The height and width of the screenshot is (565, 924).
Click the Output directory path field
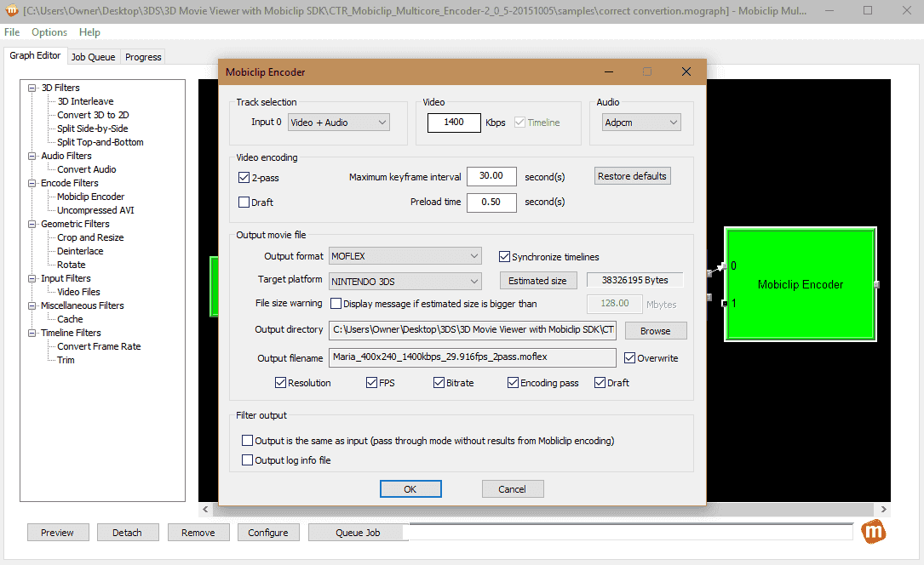click(x=473, y=329)
